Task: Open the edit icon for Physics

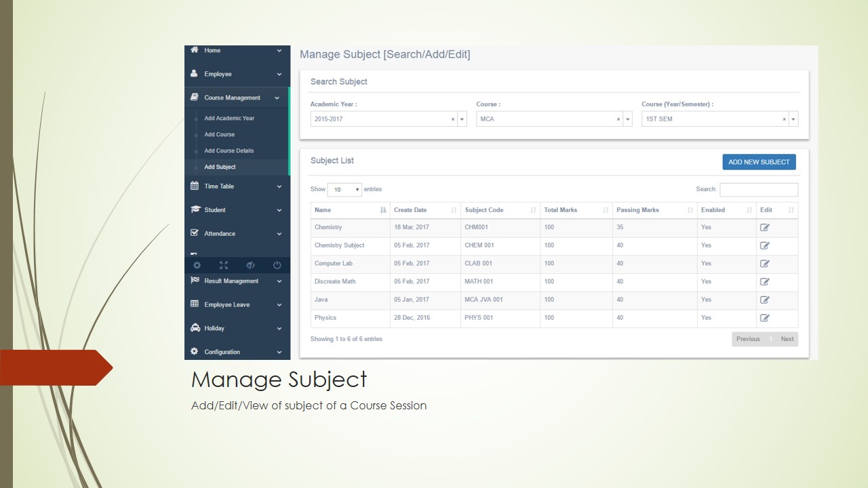Action: (764, 318)
